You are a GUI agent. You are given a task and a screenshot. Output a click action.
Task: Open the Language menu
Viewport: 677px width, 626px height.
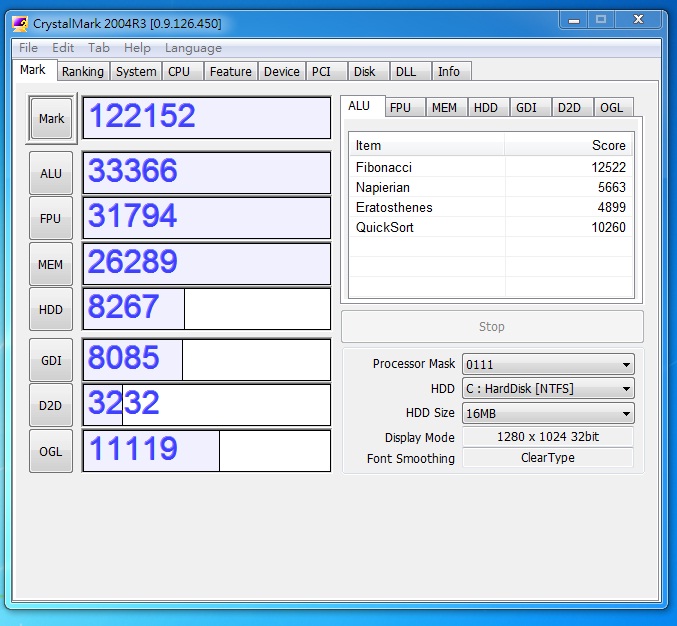coord(193,48)
